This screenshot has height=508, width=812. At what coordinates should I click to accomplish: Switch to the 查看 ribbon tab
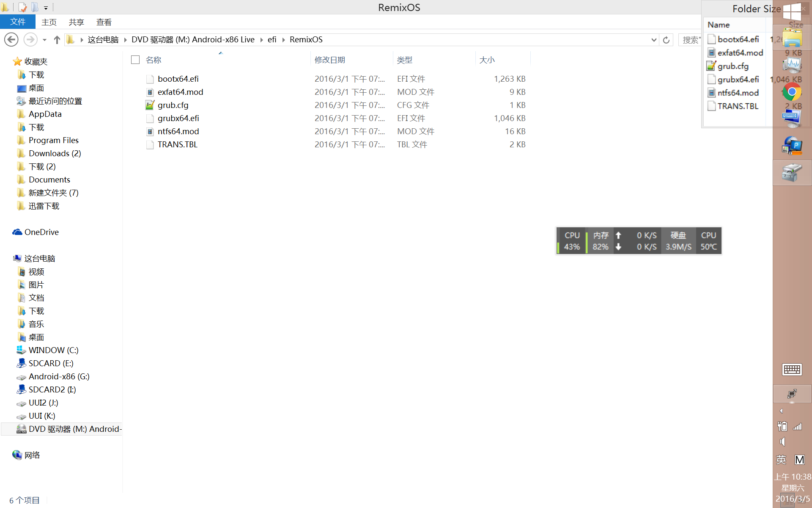click(x=104, y=22)
